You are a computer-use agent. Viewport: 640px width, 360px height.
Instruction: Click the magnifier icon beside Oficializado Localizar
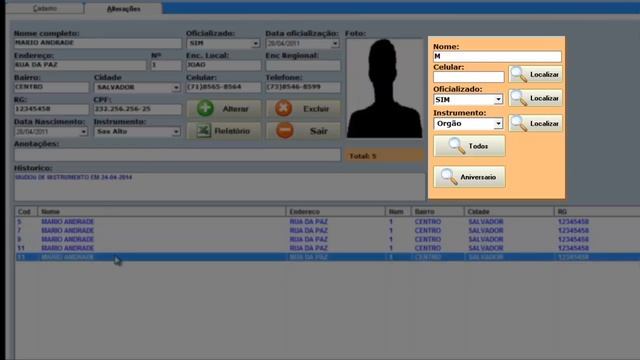coord(519,98)
